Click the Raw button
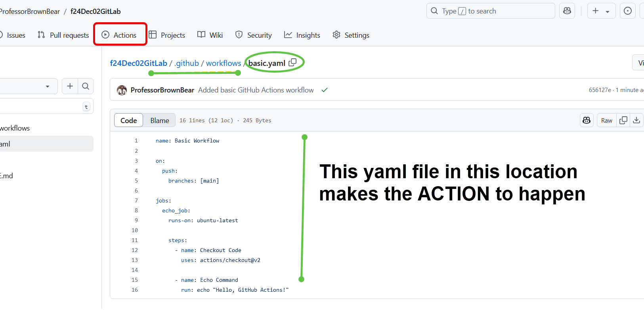 (x=607, y=120)
